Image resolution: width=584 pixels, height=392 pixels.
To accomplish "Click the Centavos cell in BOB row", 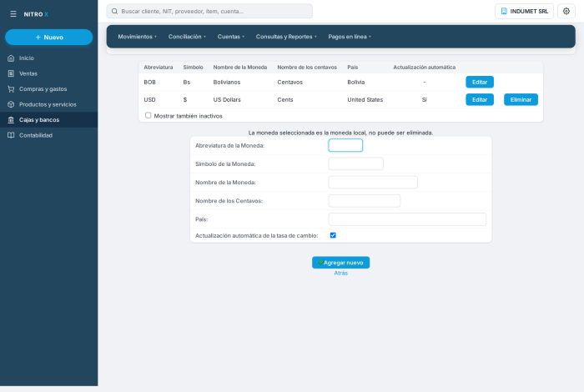I will click(289, 82).
